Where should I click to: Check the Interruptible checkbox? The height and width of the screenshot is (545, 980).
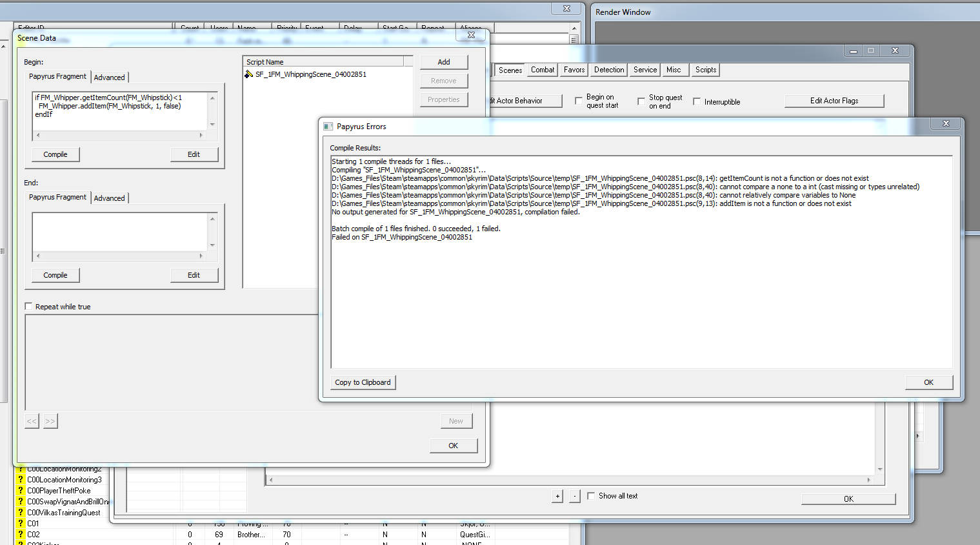click(697, 101)
